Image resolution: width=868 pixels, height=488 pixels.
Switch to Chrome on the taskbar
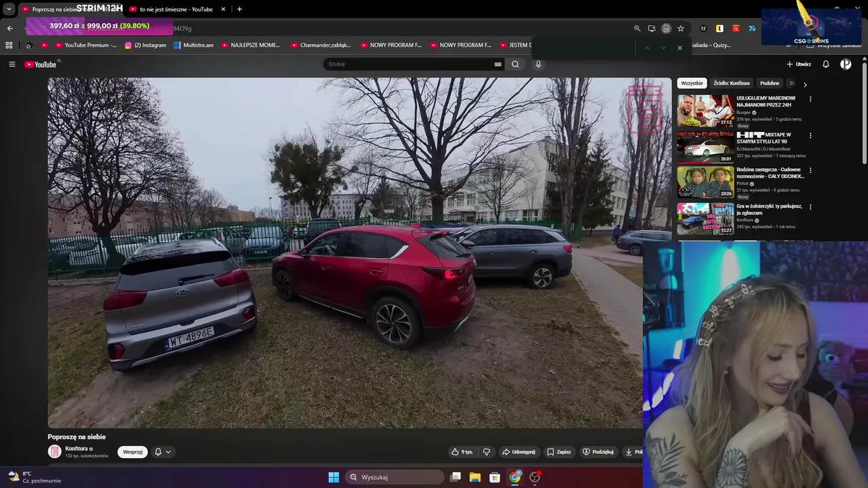point(515,477)
